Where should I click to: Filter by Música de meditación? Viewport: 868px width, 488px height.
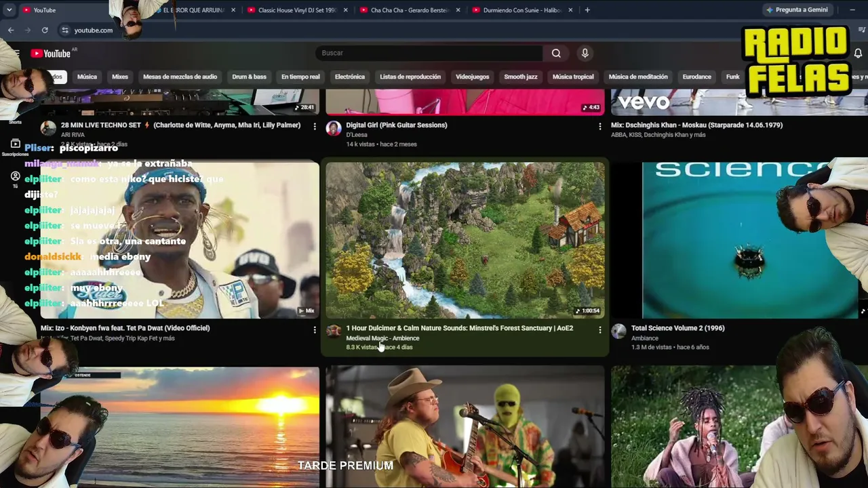[638, 77]
